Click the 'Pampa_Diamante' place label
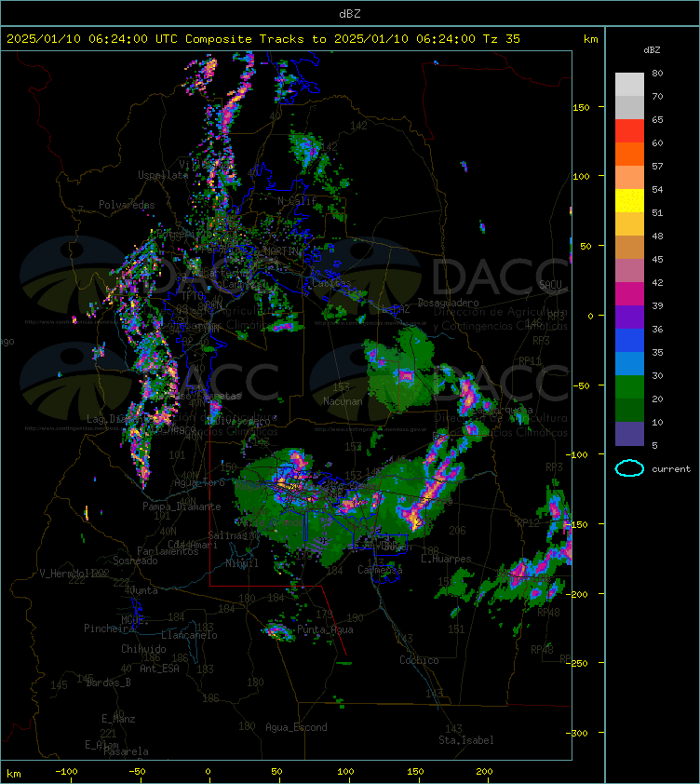 pos(182,507)
